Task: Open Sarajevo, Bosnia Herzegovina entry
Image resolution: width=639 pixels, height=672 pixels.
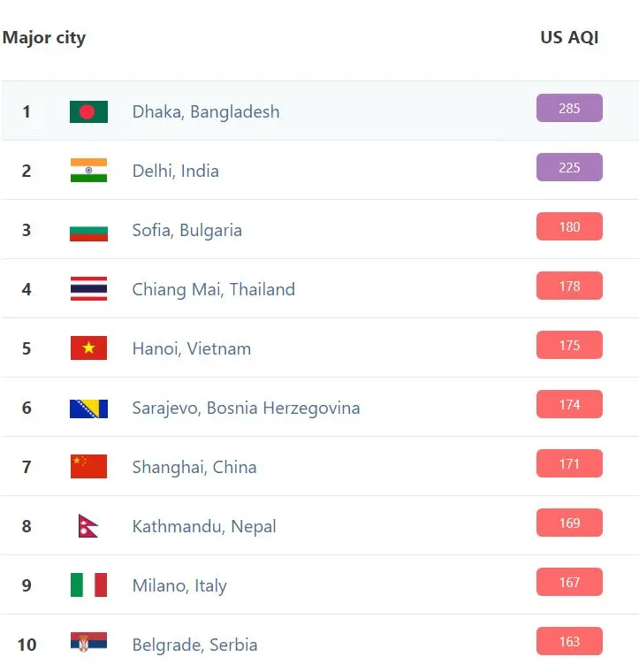Action: tap(247, 408)
